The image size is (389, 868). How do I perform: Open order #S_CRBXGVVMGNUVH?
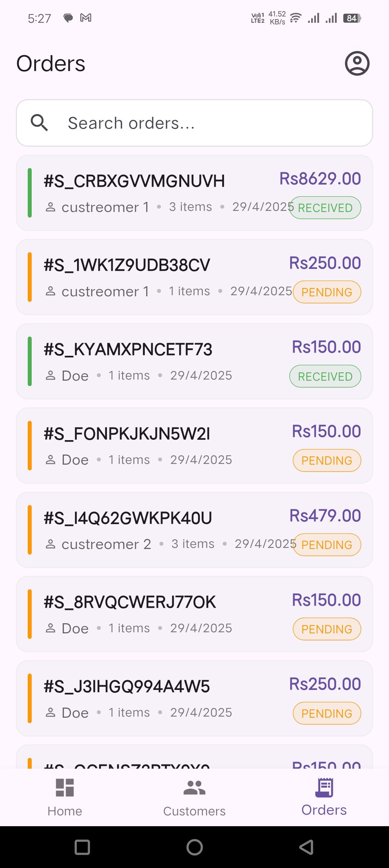(134, 181)
